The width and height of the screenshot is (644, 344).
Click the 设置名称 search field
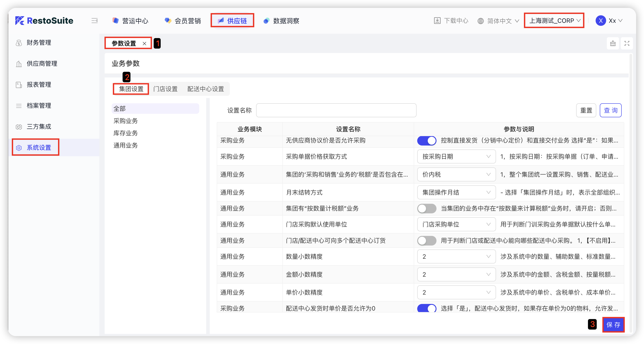[x=336, y=110]
